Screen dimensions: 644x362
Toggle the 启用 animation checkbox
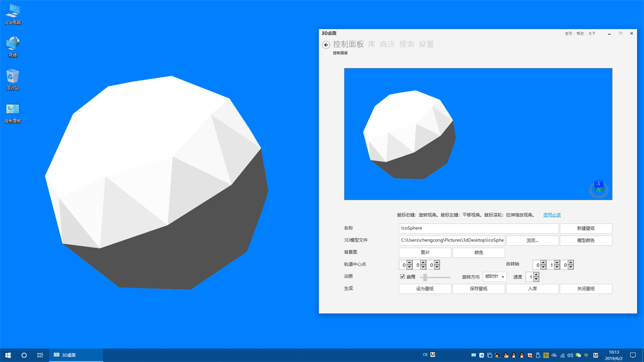tap(402, 276)
